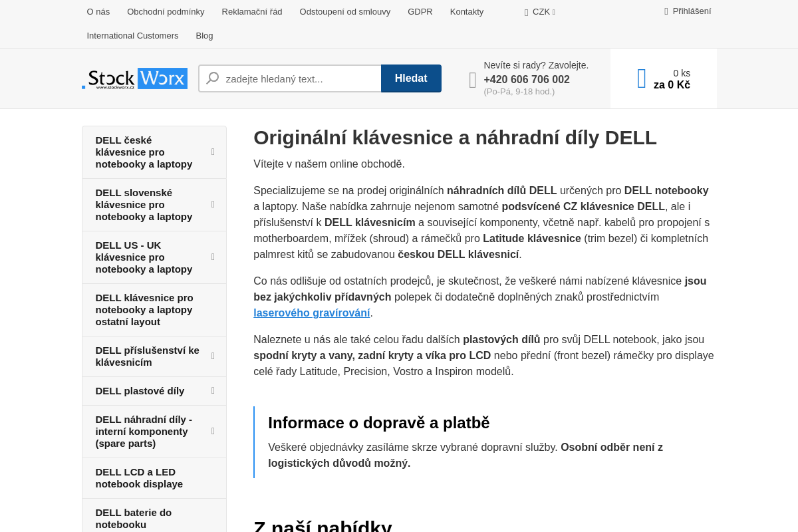Expand DELL náhradní díly interní komponenty category
This screenshot has height=532, width=798.
tap(213, 431)
